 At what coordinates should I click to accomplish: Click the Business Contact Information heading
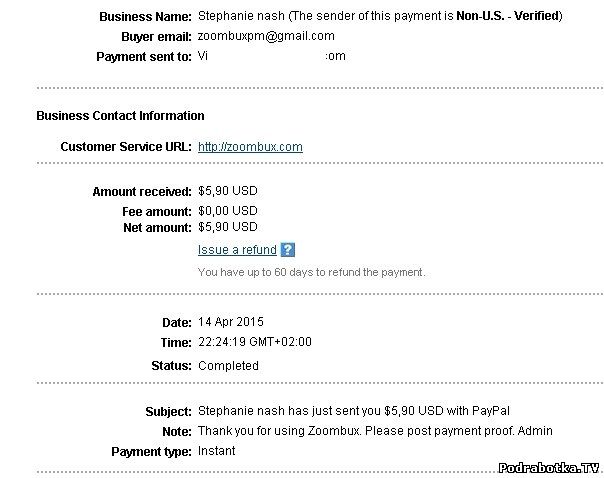[x=120, y=116]
